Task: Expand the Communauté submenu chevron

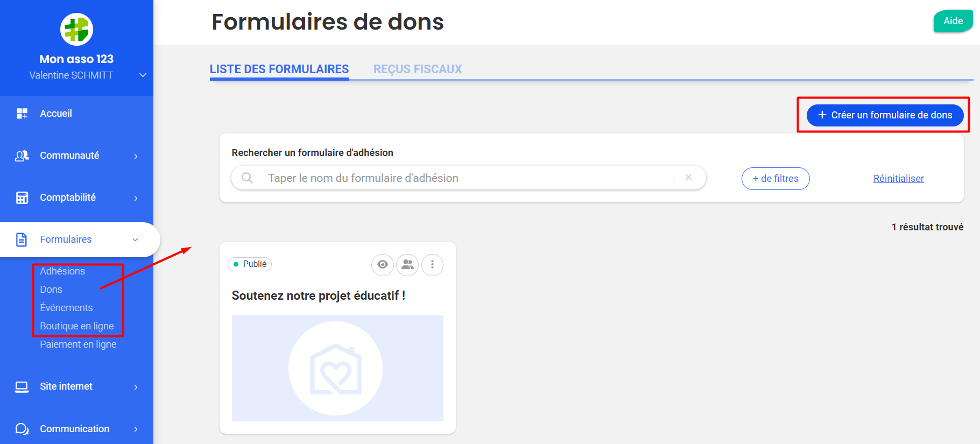Action: (x=136, y=156)
